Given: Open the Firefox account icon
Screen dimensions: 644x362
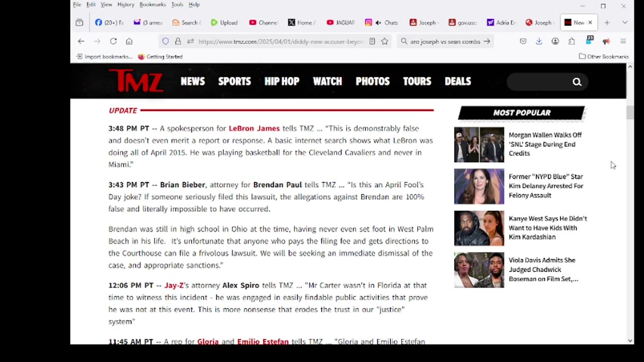Looking at the screenshot, I should pos(555,41).
